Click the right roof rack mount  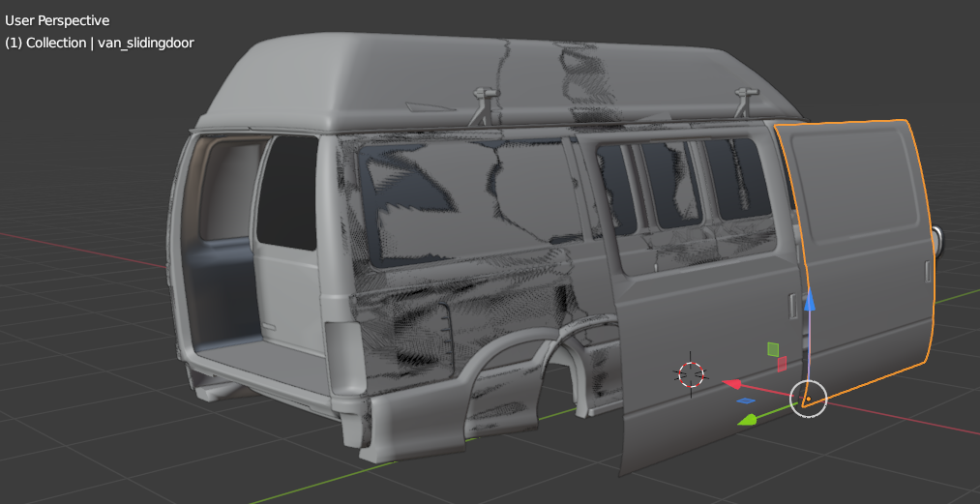click(746, 100)
